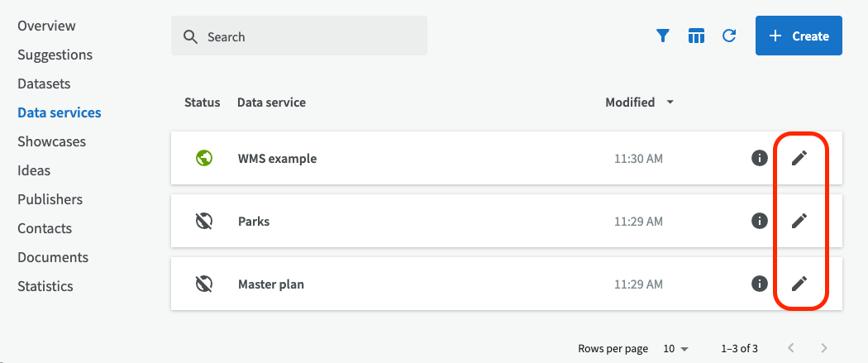Click the filter funnel icon
868x363 pixels.
pos(662,36)
